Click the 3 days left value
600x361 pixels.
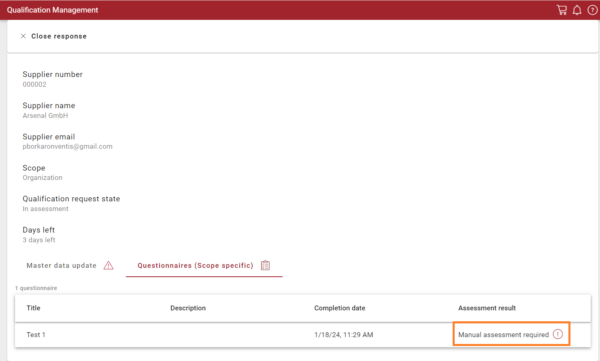point(39,240)
